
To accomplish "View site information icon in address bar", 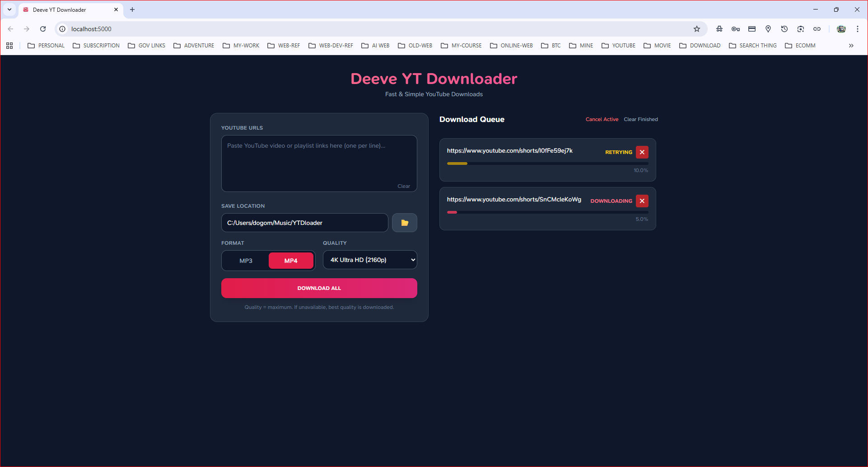I will pos(62,29).
